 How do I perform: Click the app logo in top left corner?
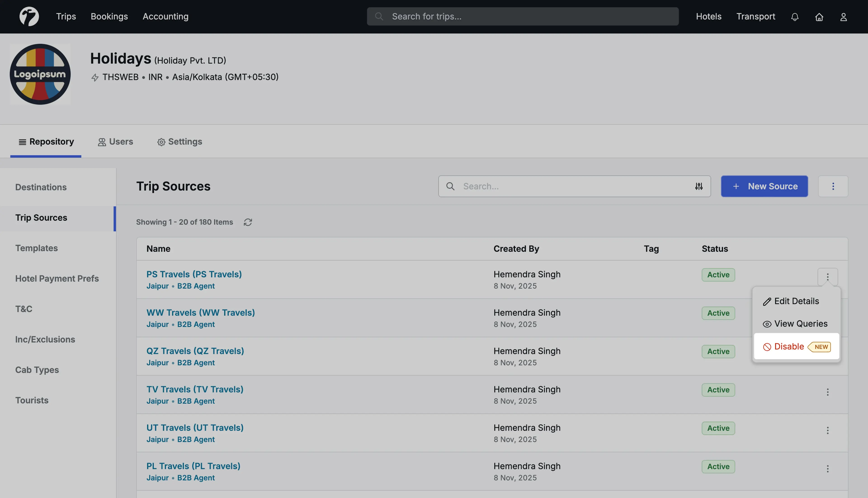click(x=29, y=16)
